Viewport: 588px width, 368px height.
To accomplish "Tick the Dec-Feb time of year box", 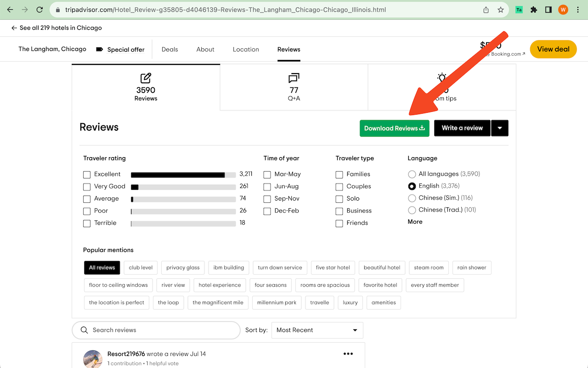I will [x=267, y=211].
